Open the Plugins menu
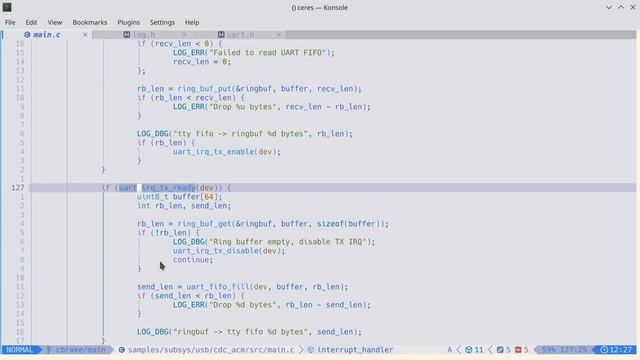 129,22
